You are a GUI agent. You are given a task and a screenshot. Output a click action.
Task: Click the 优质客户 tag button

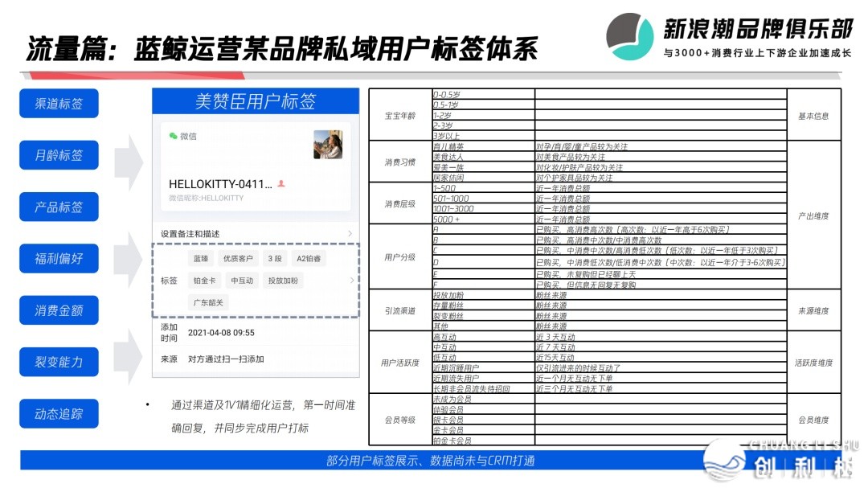coord(240,257)
